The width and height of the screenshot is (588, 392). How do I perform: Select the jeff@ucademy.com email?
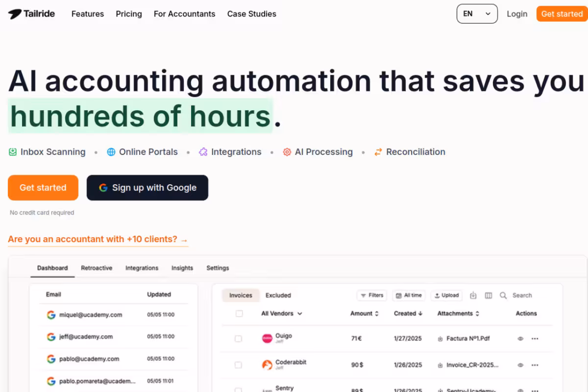[86, 337]
